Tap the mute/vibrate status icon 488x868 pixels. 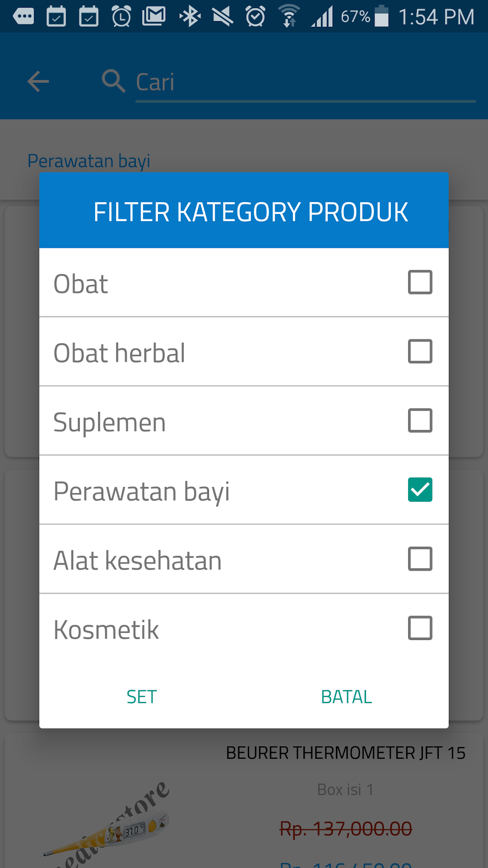[222, 16]
